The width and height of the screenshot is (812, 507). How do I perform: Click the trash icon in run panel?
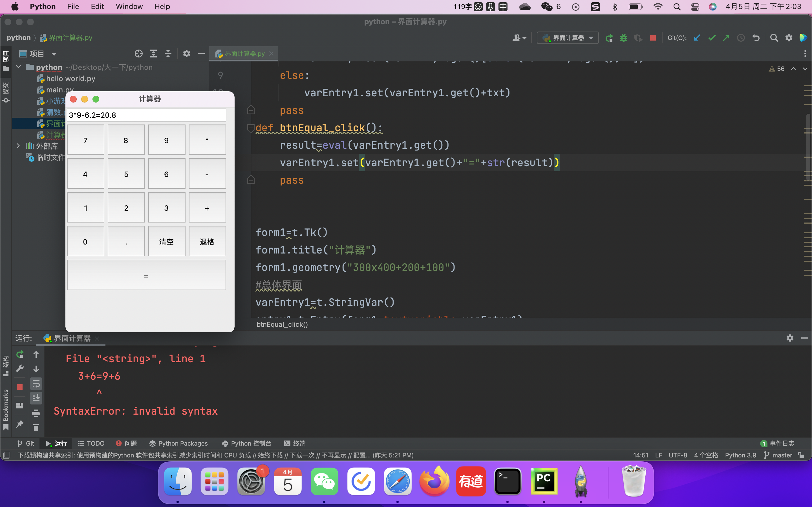[36, 427]
